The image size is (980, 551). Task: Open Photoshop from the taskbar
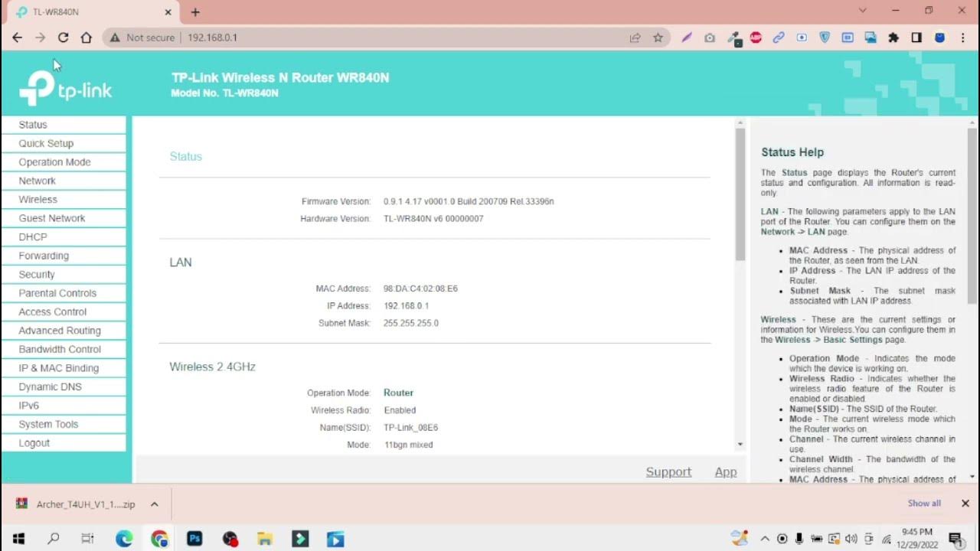pyautogui.click(x=194, y=539)
